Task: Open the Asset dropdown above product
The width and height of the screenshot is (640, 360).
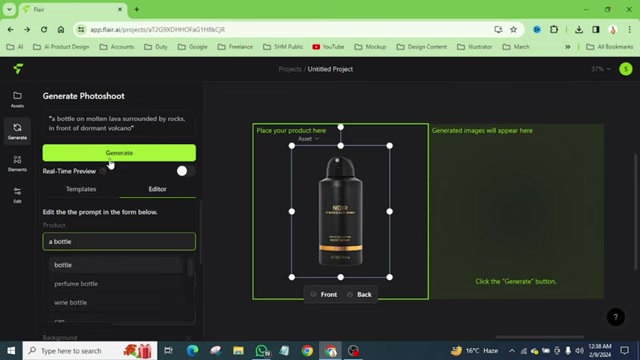Action: click(309, 139)
